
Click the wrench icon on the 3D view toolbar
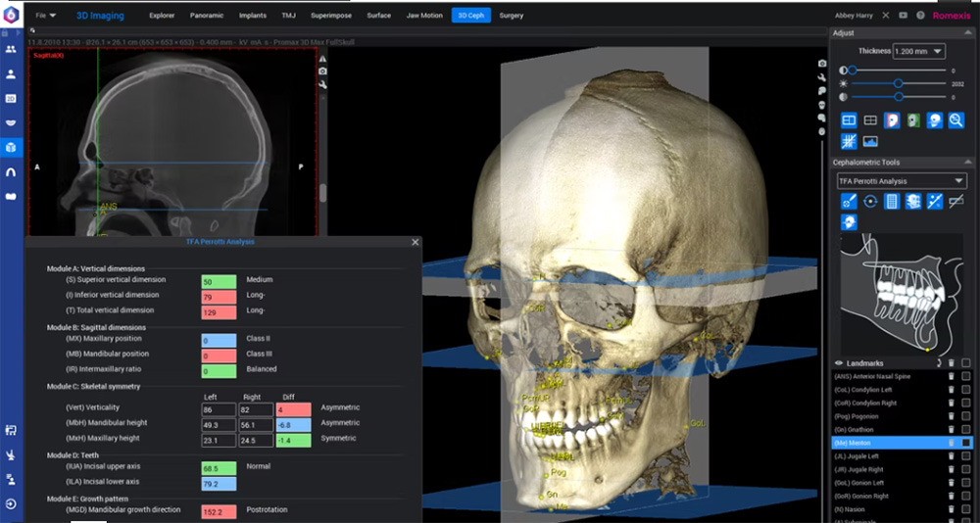[822, 77]
